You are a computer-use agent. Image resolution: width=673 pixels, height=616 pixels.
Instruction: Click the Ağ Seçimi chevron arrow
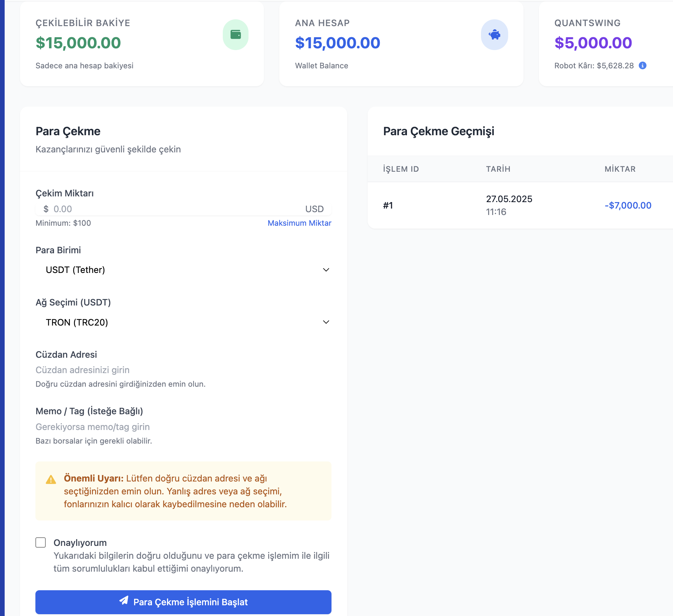(326, 322)
